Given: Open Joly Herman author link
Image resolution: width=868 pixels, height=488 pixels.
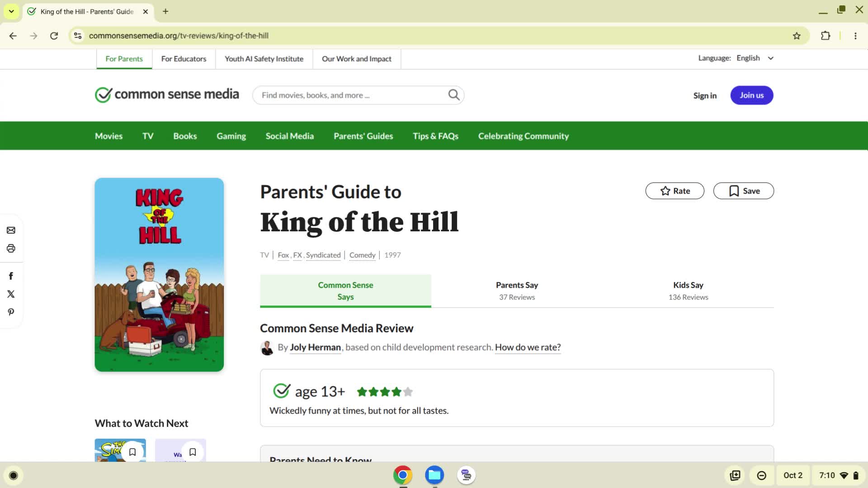Looking at the screenshot, I should click(315, 347).
